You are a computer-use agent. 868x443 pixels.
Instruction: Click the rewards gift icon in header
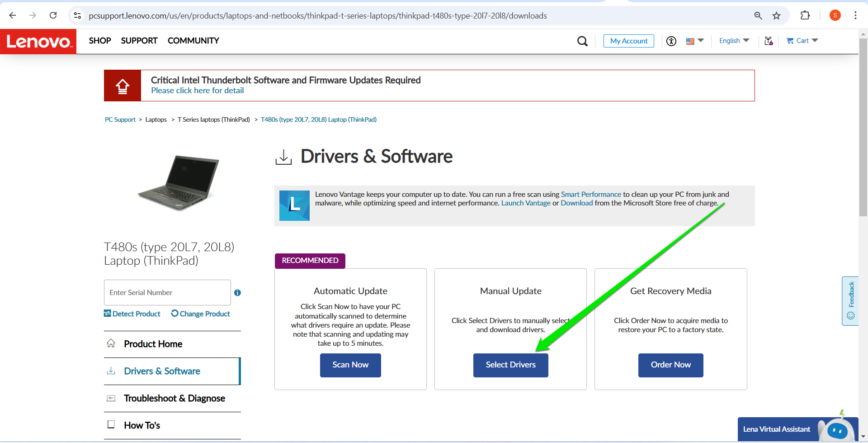[769, 41]
